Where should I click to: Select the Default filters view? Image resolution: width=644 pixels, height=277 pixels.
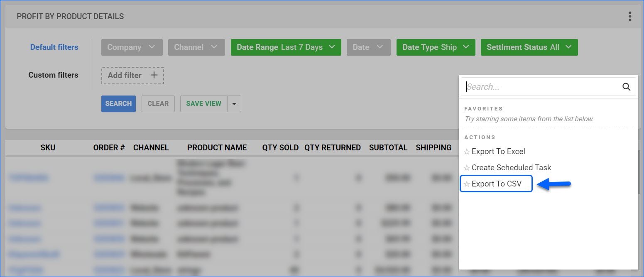[x=54, y=47]
